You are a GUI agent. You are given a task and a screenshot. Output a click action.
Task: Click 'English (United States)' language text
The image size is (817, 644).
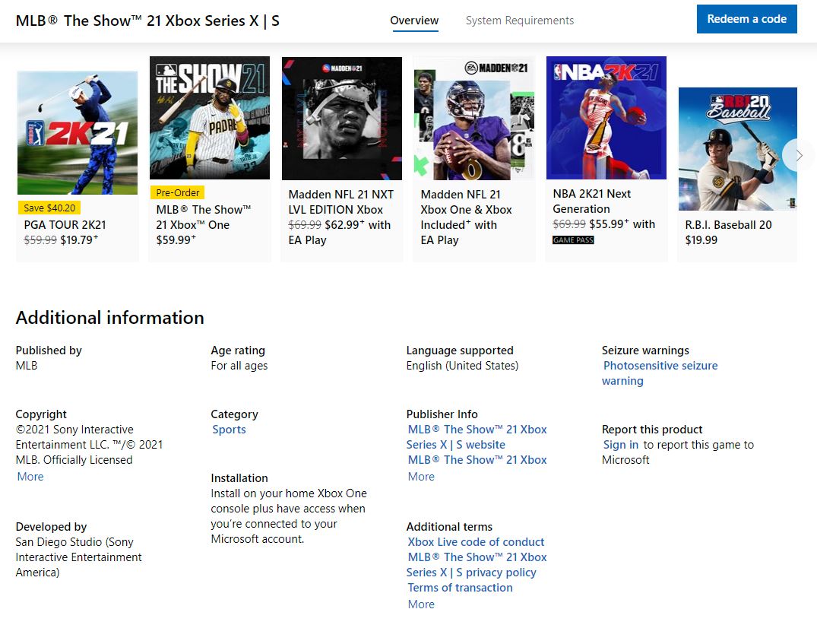pyautogui.click(x=462, y=366)
